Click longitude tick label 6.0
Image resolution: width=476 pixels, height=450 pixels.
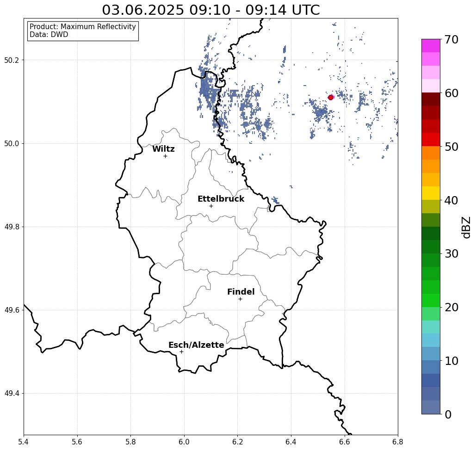tap(184, 442)
